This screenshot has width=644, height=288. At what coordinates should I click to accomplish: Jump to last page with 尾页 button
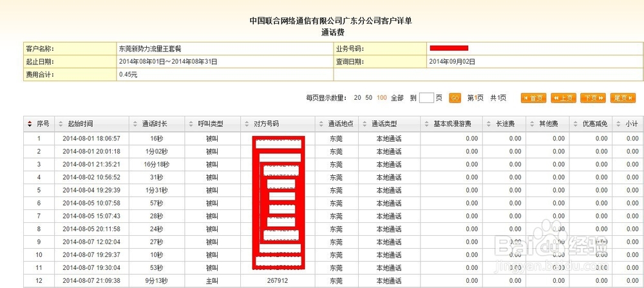pyautogui.click(x=623, y=98)
